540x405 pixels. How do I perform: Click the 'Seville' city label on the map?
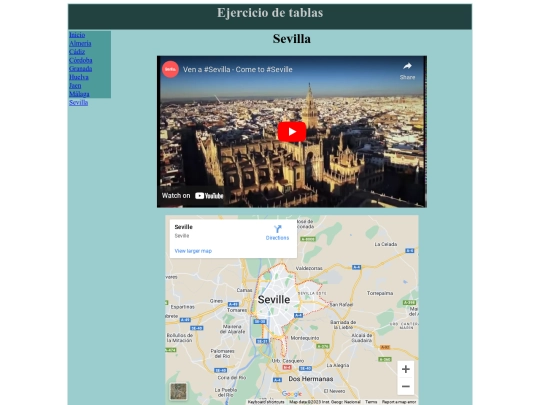point(274,300)
